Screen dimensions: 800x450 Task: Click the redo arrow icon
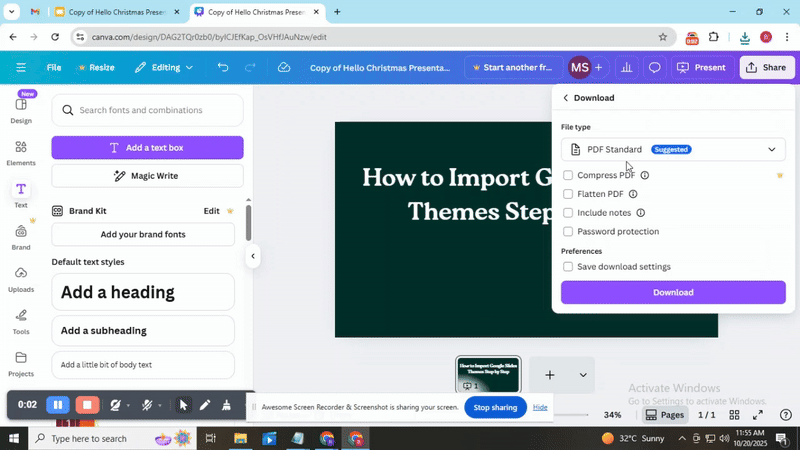point(248,68)
